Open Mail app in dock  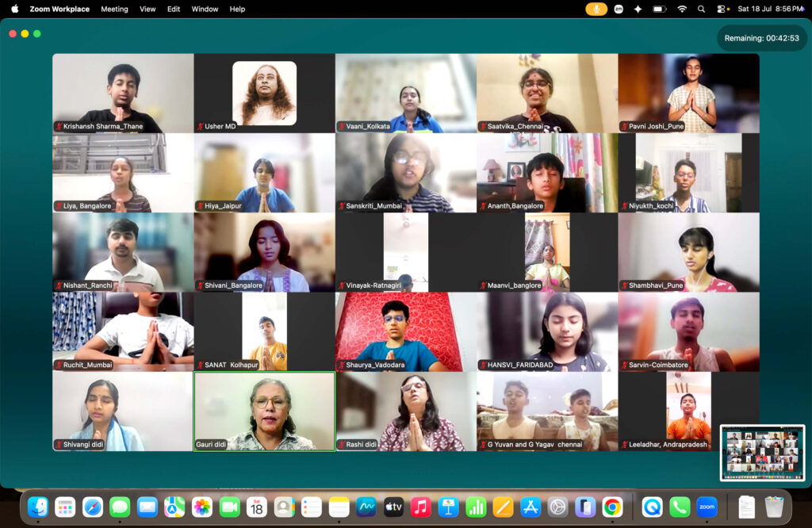[x=147, y=507]
